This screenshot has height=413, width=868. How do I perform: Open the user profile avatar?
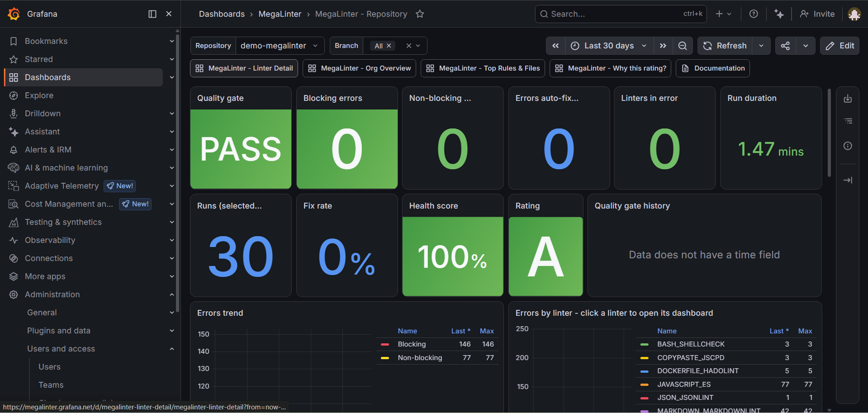pyautogui.click(x=854, y=14)
